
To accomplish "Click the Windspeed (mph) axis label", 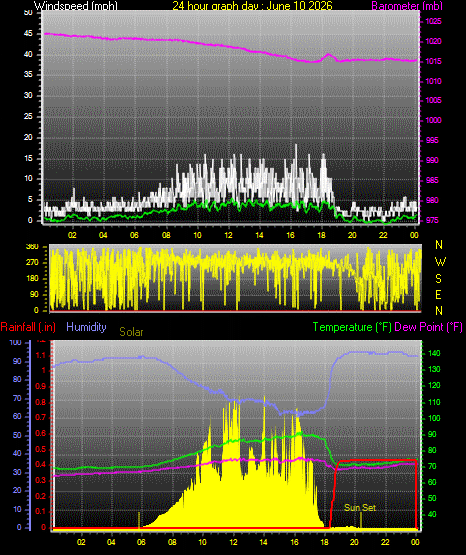I will 76,6.
